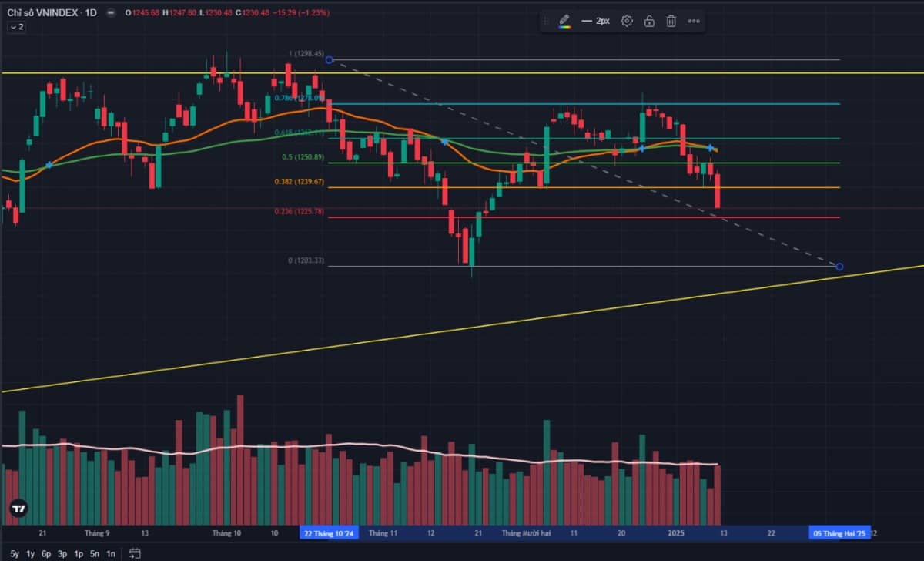Select the Fibonacci lower anchor point near 1203.33

[x=839, y=267]
